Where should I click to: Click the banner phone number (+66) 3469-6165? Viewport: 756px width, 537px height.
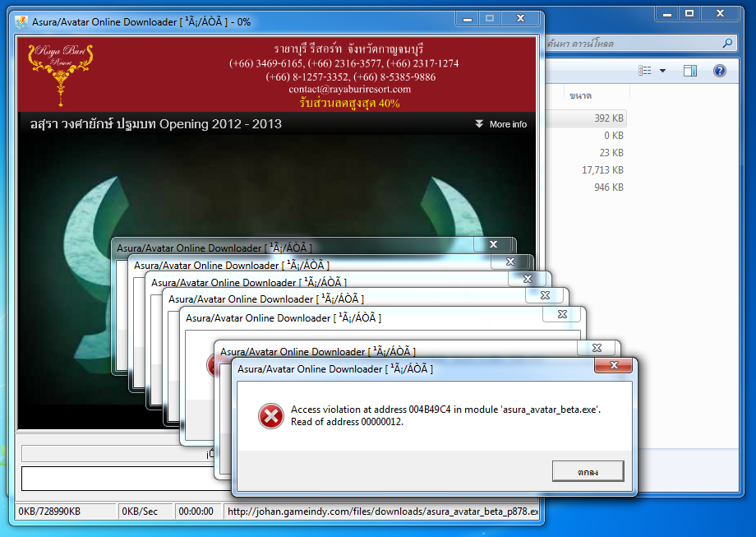tap(266, 63)
